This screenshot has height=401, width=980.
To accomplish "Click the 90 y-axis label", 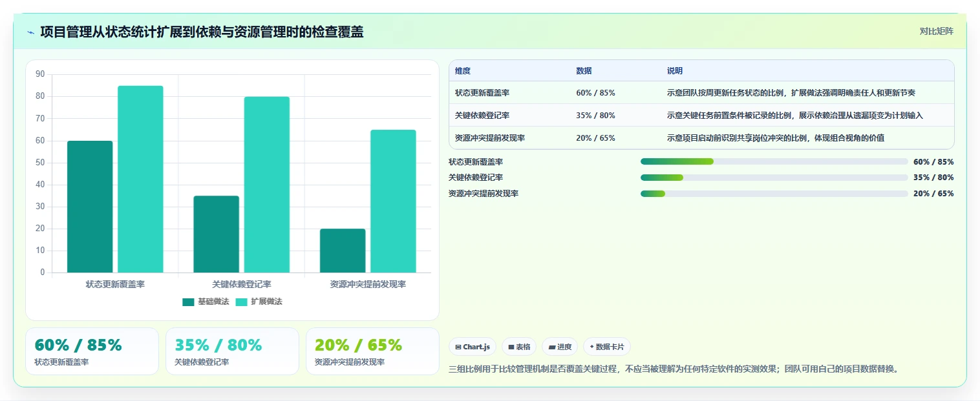I will click(40, 74).
